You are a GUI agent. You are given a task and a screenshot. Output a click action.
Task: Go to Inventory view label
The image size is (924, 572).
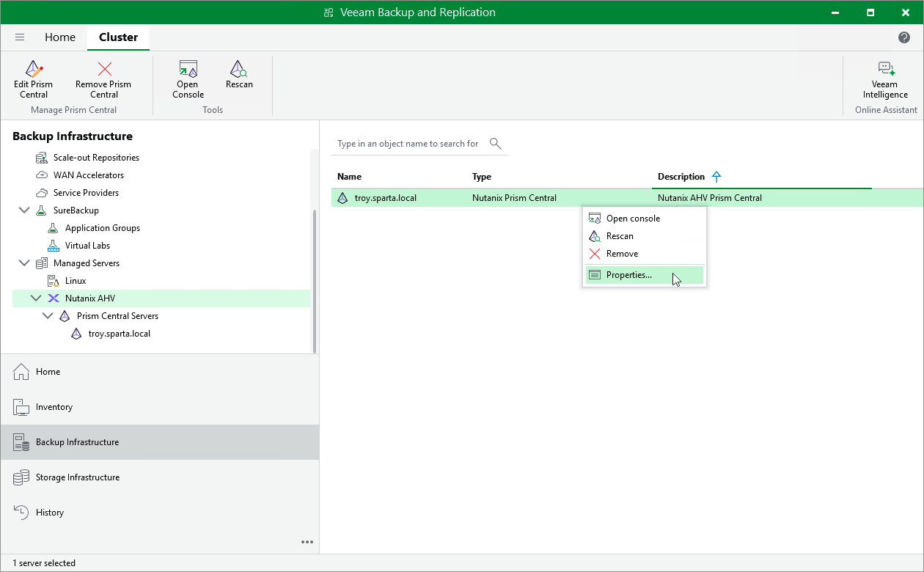[x=54, y=407]
